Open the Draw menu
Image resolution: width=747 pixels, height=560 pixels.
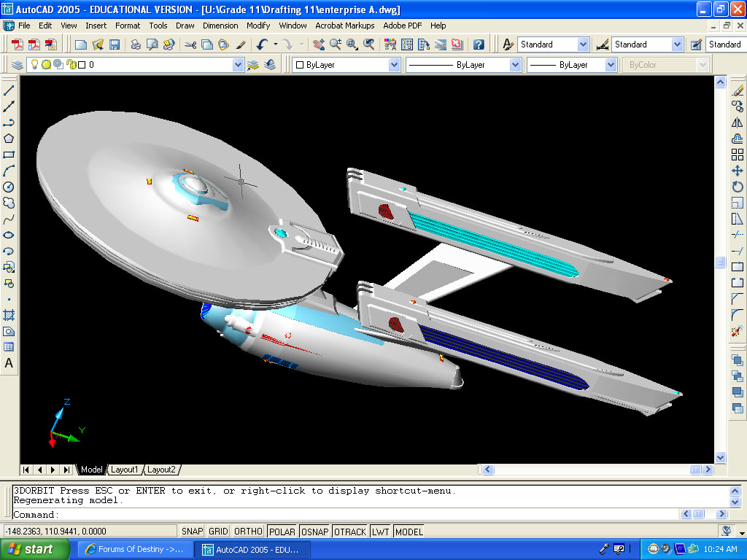tap(185, 26)
